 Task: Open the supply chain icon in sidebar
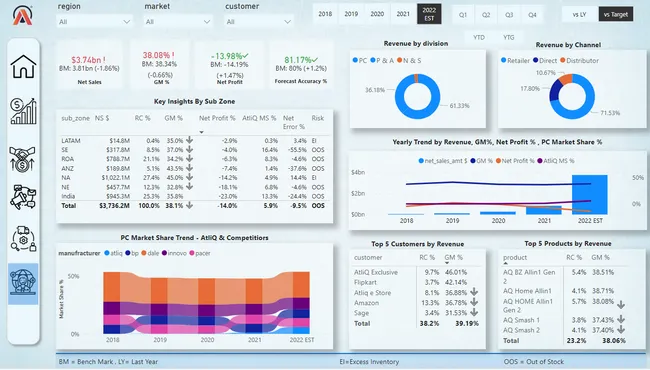tap(24, 238)
